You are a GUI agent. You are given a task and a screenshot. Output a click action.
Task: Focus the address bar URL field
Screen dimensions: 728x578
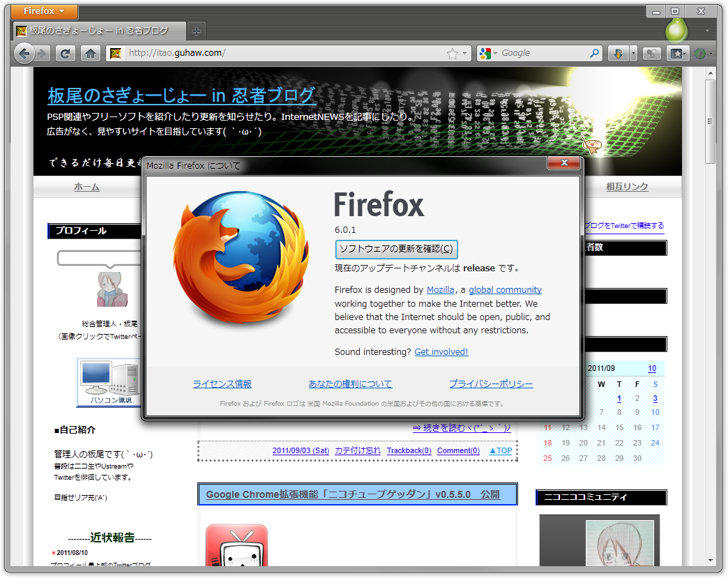pyautogui.click(x=288, y=54)
